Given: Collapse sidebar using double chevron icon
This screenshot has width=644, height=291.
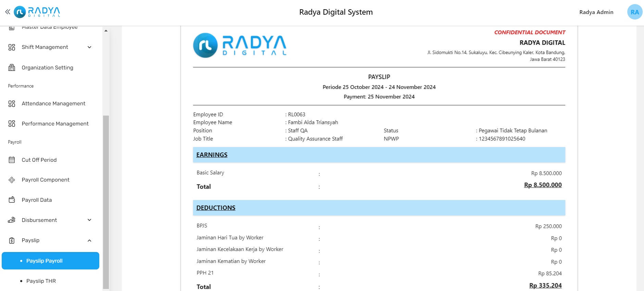Looking at the screenshot, I should (8, 12).
